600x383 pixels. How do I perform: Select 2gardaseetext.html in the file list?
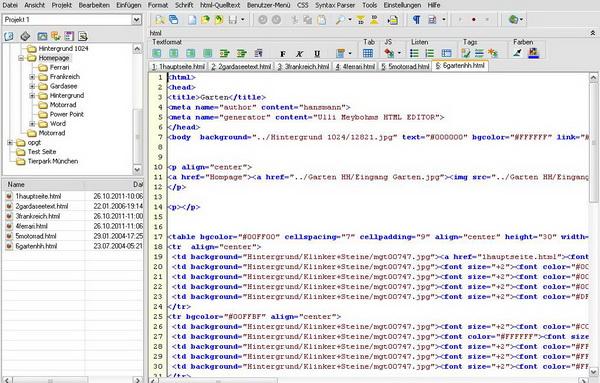click(x=42, y=206)
